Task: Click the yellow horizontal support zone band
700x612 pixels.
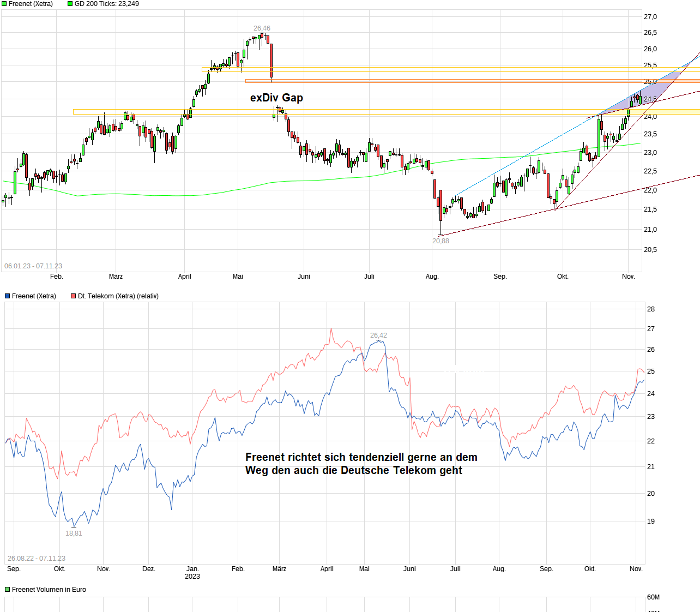Action: [x=382, y=111]
